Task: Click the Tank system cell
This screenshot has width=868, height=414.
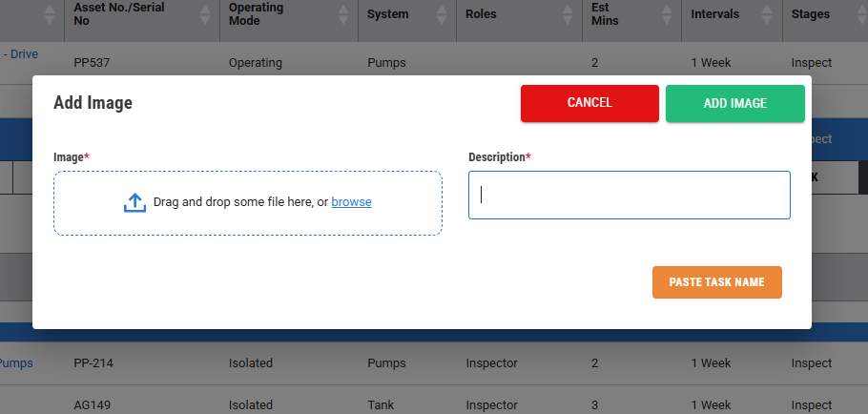Action: click(381, 405)
